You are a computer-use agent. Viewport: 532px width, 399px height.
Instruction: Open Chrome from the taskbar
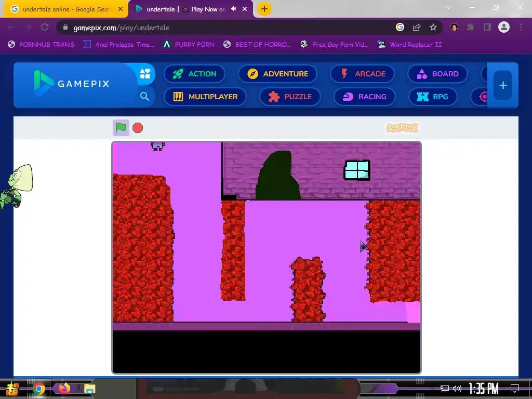(x=39, y=389)
